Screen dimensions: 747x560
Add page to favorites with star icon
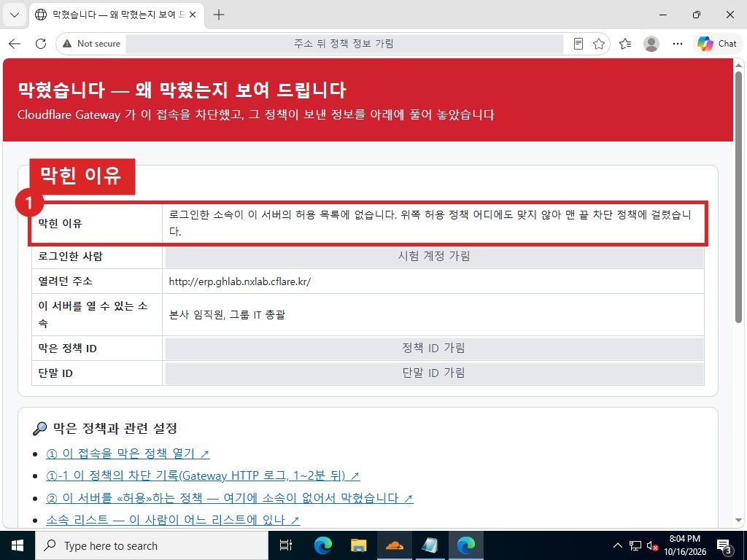click(x=599, y=44)
